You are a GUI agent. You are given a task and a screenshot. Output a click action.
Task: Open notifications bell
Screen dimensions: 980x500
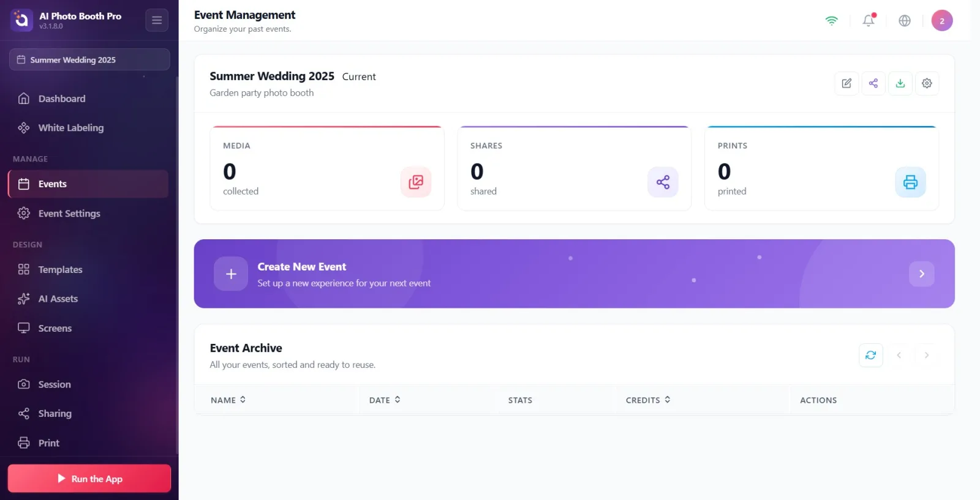(869, 20)
